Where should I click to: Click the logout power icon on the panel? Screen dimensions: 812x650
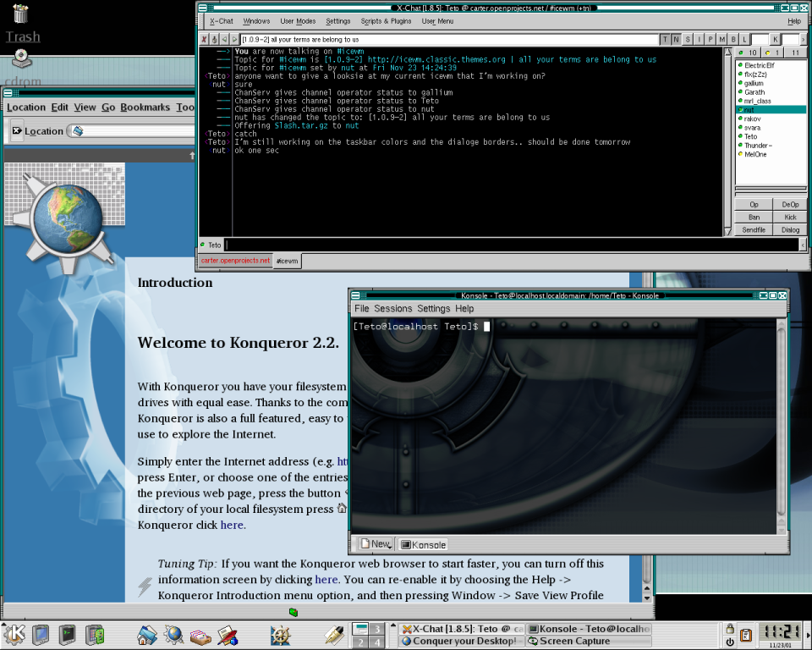[x=730, y=642]
